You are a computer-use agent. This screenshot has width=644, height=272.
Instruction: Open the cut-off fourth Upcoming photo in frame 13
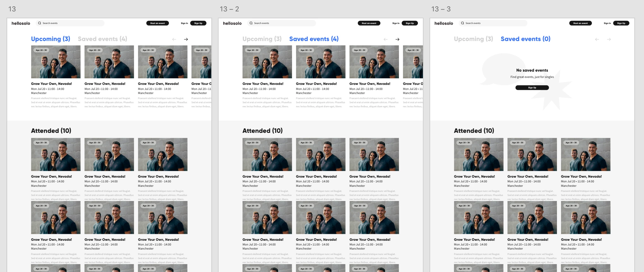click(201, 62)
